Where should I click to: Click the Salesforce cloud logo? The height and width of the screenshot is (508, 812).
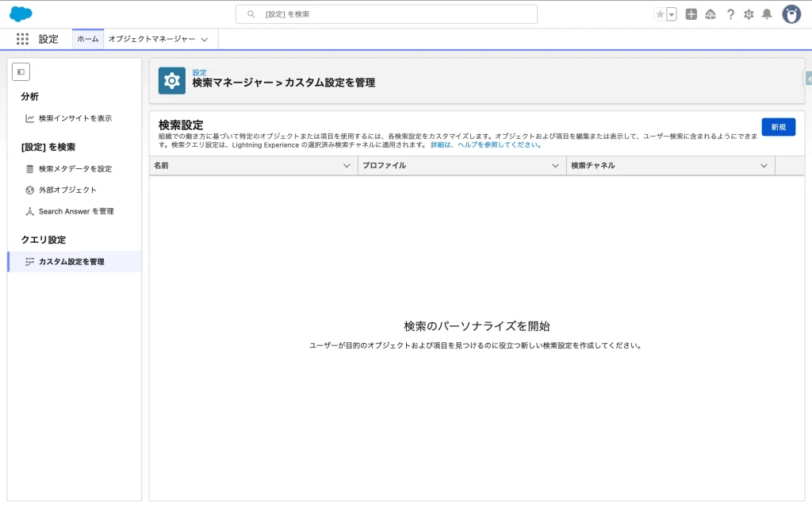click(x=21, y=14)
